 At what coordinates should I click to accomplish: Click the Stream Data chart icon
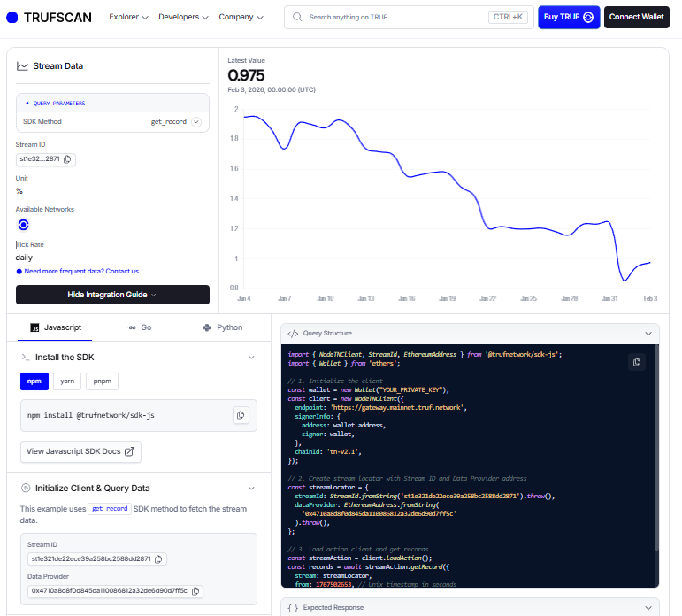click(22, 66)
